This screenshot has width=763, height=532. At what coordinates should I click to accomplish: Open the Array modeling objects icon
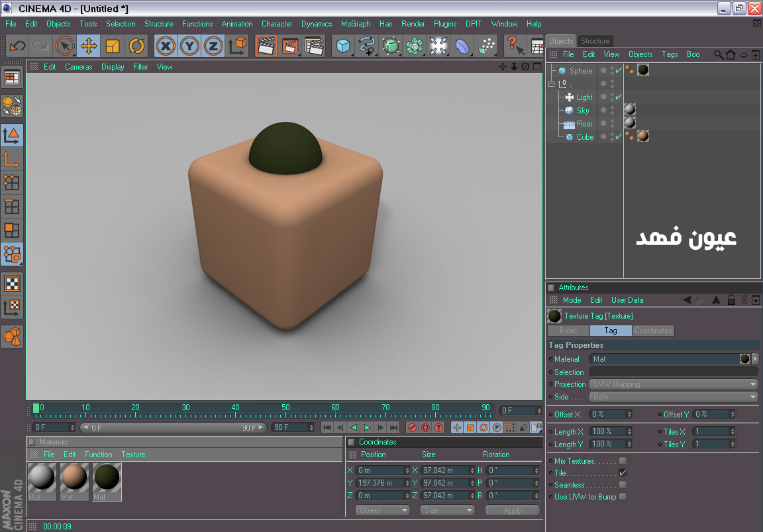click(415, 46)
